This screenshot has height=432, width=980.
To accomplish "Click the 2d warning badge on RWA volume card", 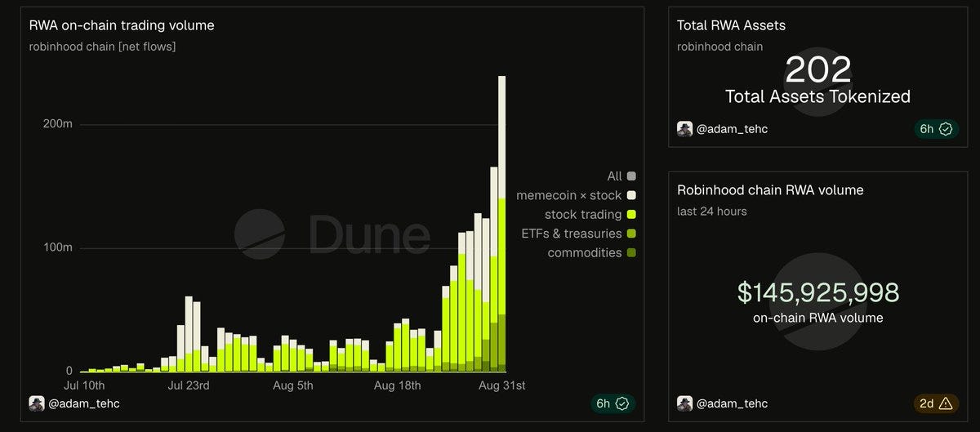I will pyautogui.click(x=936, y=403).
